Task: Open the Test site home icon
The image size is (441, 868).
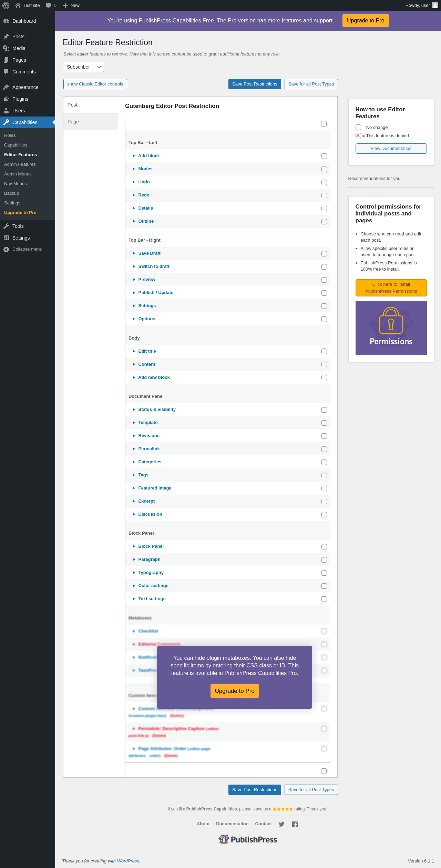Action: click(x=18, y=6)
